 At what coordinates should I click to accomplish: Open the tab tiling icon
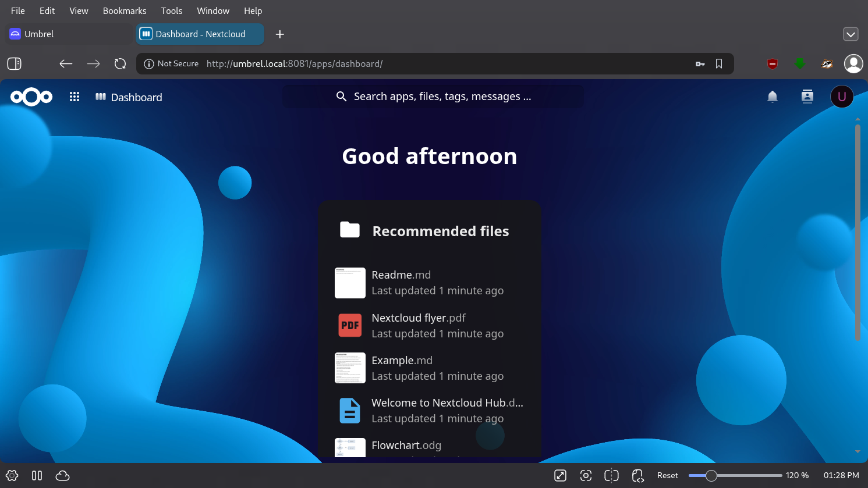[x=612, y=476]
